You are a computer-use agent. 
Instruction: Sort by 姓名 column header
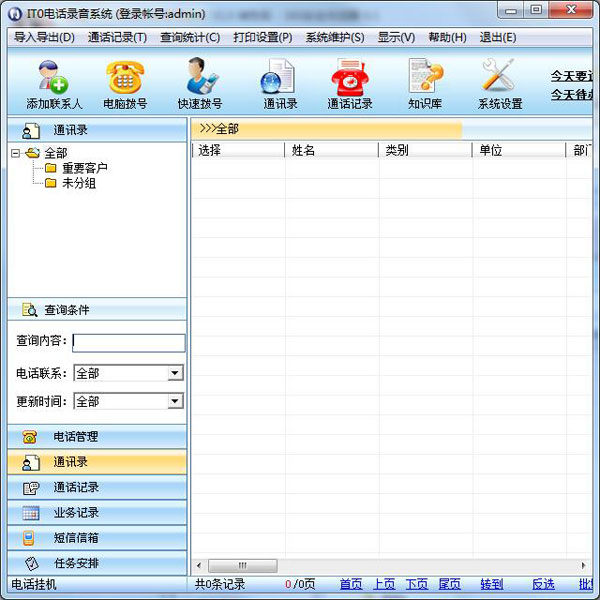[332, 150]
